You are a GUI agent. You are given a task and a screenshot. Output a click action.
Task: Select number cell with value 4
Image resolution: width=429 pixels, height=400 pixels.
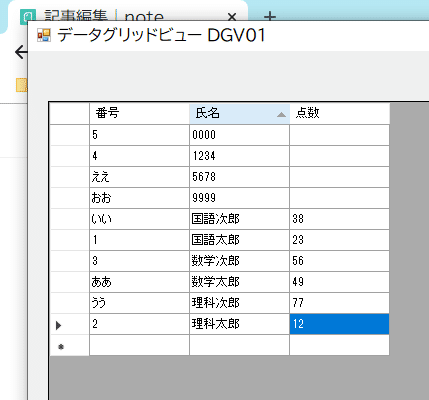139,156
